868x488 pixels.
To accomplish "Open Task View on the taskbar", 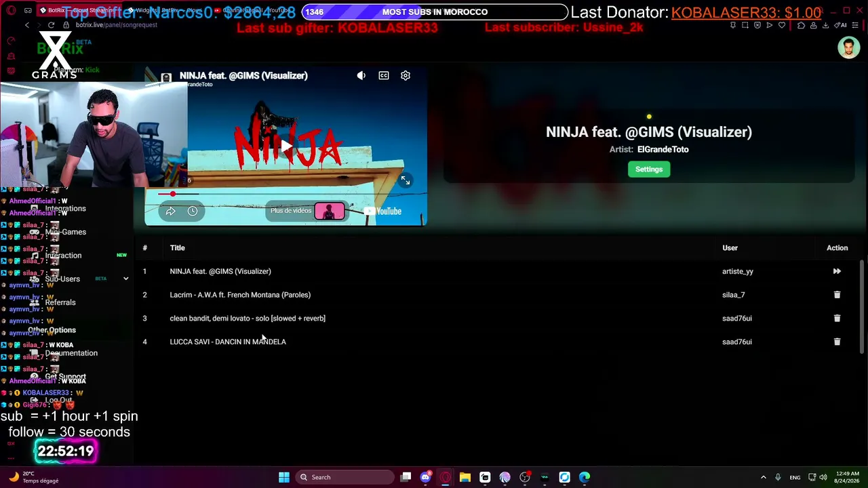I will click(x=406, y=477).
